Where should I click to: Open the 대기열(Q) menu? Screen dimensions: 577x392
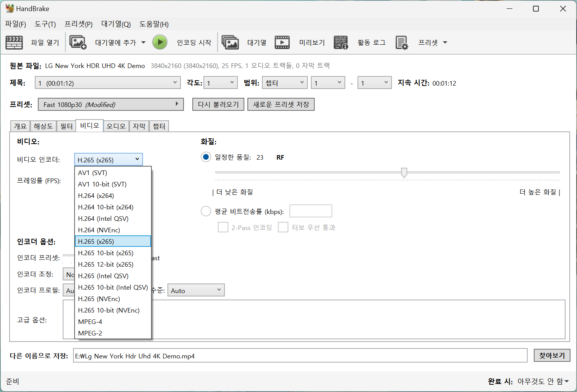(116, 24)
